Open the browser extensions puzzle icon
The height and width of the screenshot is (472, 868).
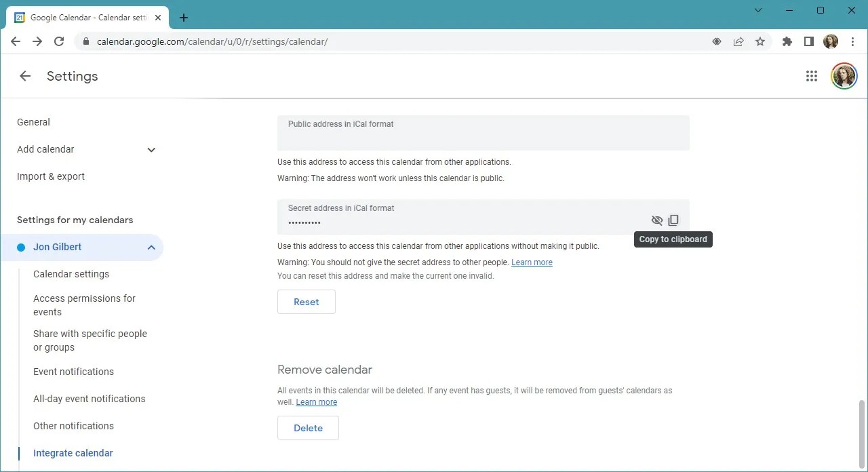pyautogui.click(x=787, y=41)
